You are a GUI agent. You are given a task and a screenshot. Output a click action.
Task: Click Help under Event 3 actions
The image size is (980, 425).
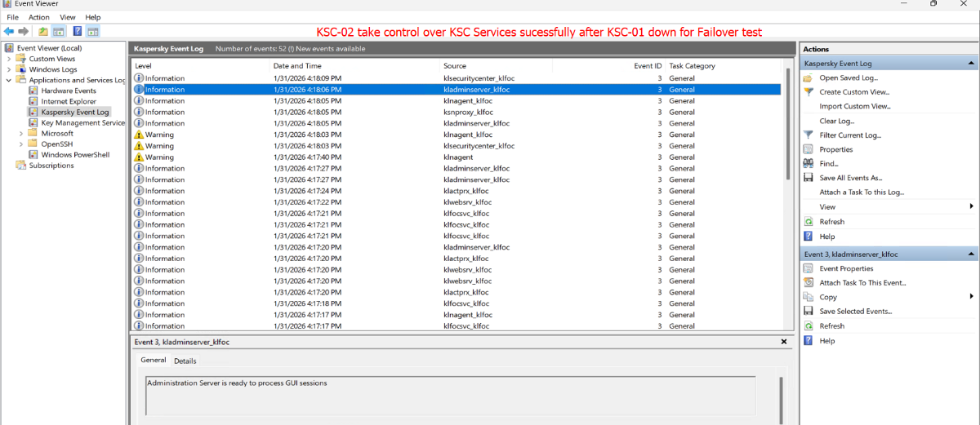coord(827,341)
